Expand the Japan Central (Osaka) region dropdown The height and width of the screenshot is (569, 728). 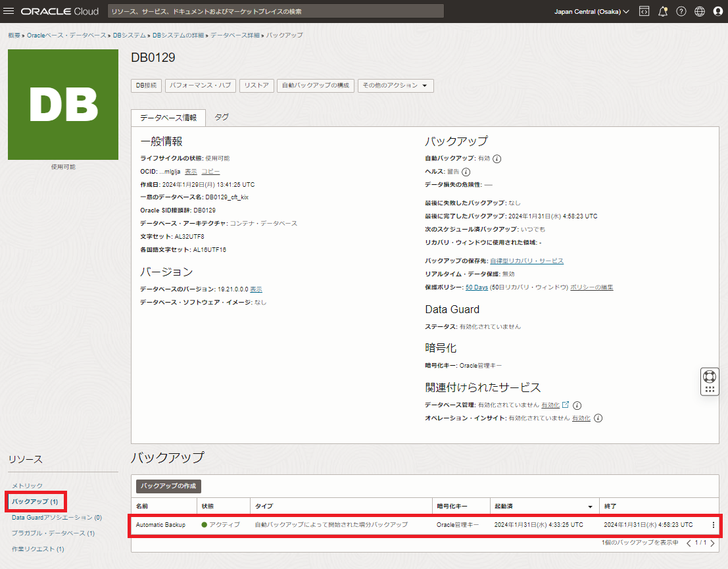pos(592,11)
